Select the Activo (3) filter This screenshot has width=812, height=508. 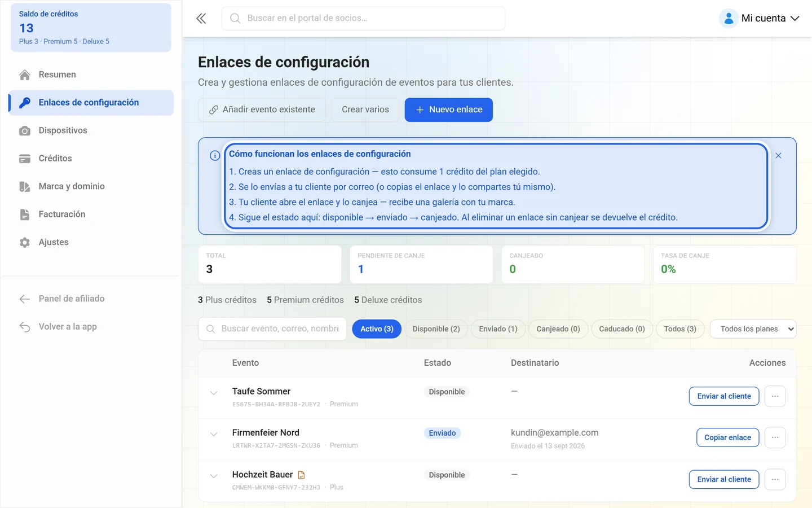[x=377, y=329]
